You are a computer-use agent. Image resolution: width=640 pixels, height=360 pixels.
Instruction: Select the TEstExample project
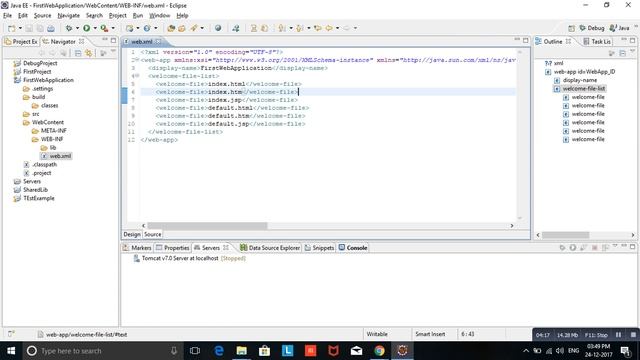(38, 198)
